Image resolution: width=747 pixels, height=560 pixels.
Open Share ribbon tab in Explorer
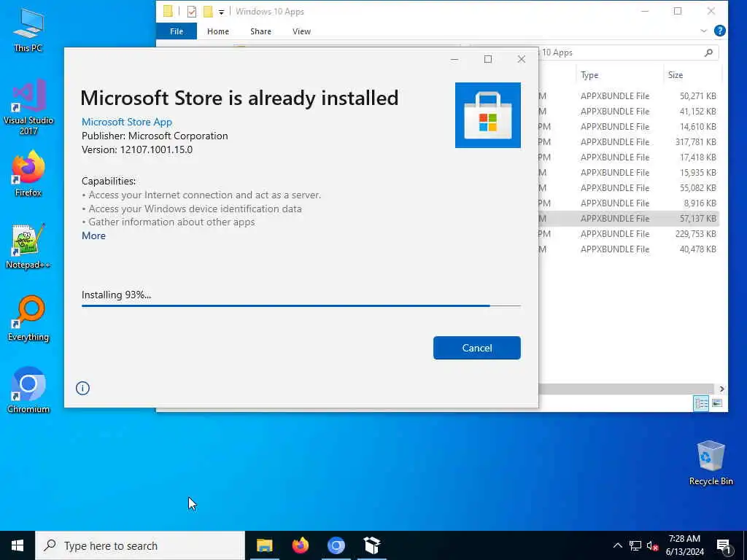[260, 31]
